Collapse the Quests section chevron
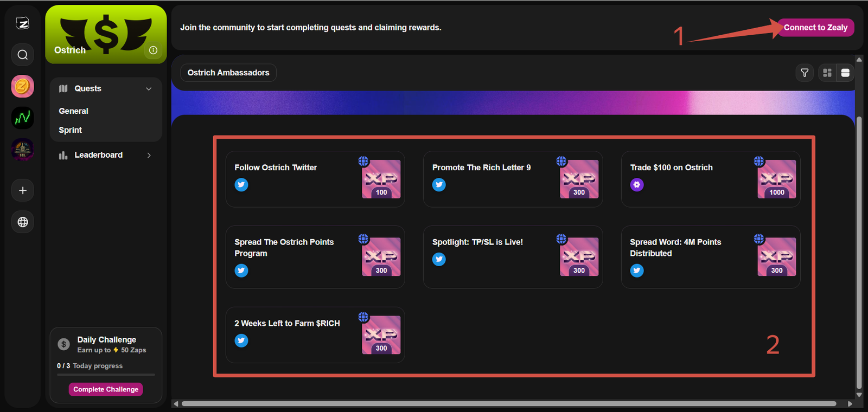This screenshot has height=412, width=868. point(149,89)
